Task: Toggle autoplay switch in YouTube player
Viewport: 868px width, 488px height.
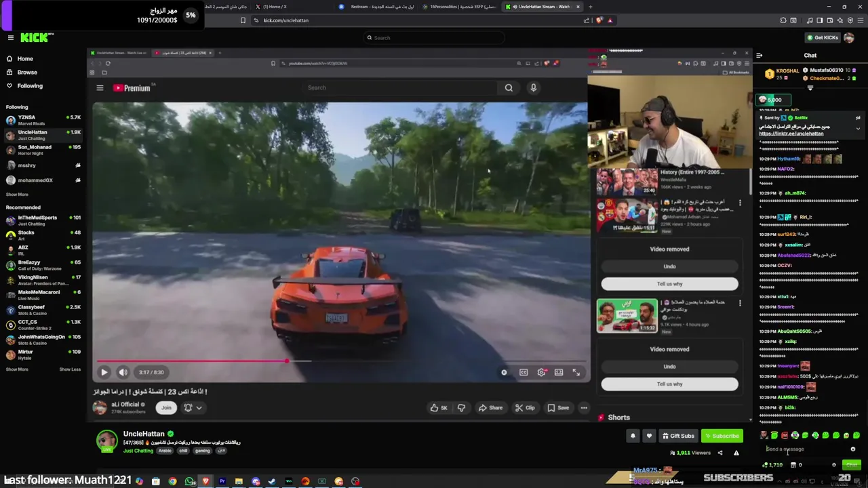Action: point(504,372)
